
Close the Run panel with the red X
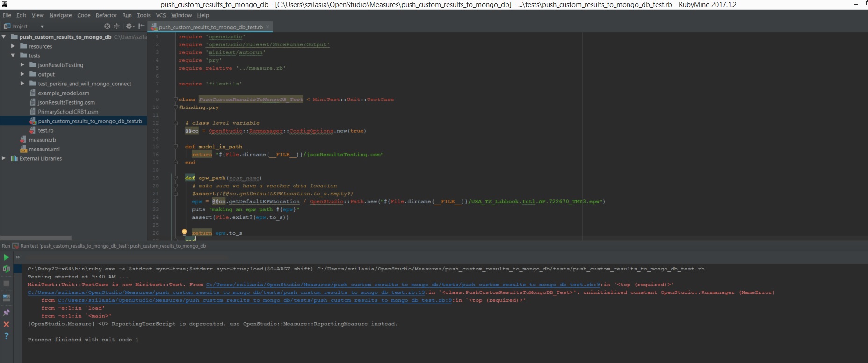[6, 324]
